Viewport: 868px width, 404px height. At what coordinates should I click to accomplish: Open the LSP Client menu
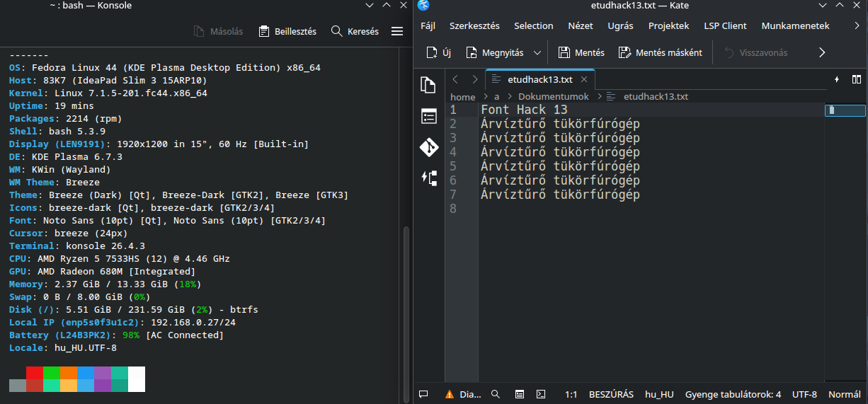(725, 25)
